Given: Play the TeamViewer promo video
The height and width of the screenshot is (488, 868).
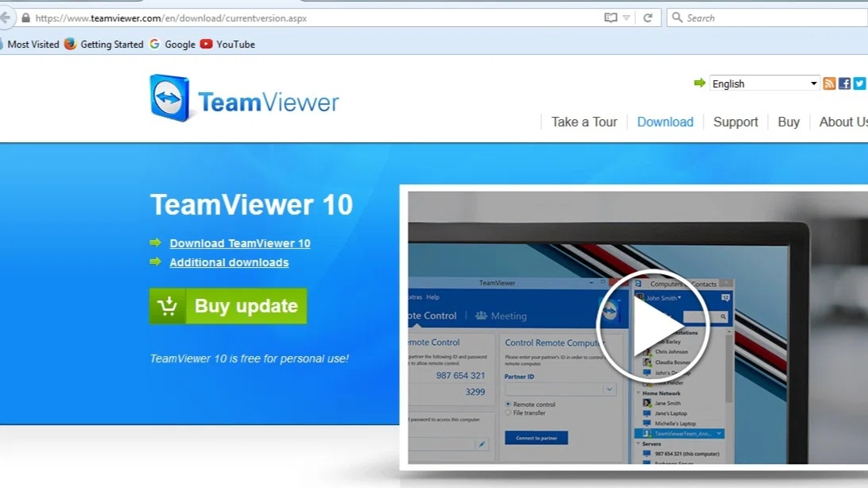Looking at the screenshot, I should [653, 325].
